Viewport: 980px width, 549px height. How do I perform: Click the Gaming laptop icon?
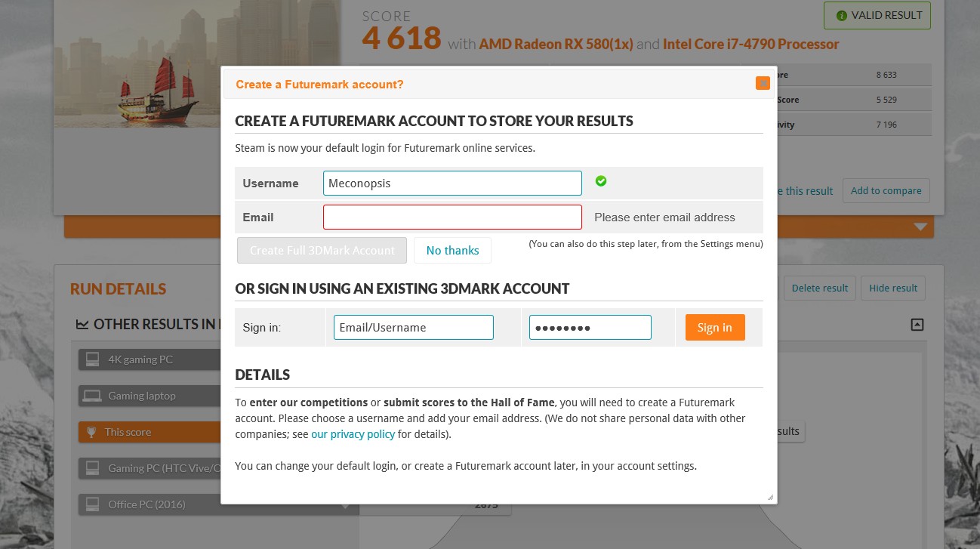[92, 396]
